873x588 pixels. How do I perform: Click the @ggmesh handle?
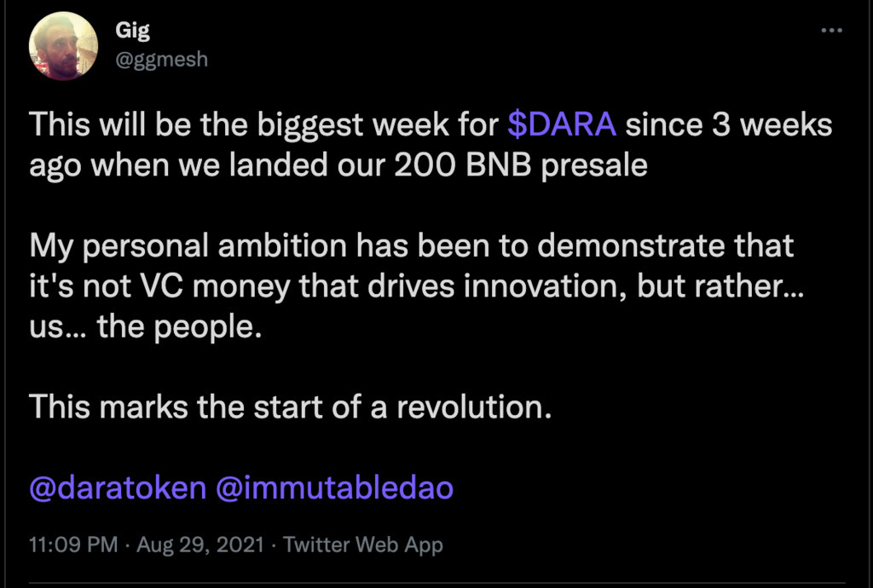[x=161, y=59]
